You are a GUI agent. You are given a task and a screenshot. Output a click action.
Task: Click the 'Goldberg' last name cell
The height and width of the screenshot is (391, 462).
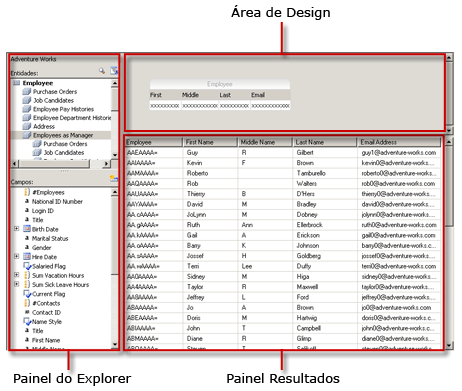(x=325, y=256)
